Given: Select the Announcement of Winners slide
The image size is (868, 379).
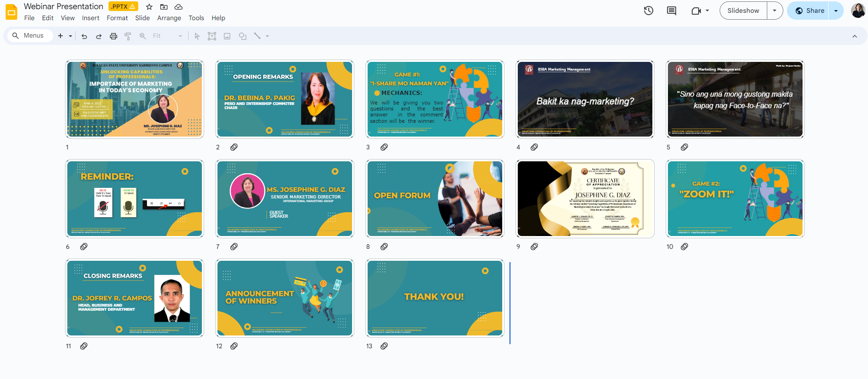Looking at the screenshot, I should 285,298.
